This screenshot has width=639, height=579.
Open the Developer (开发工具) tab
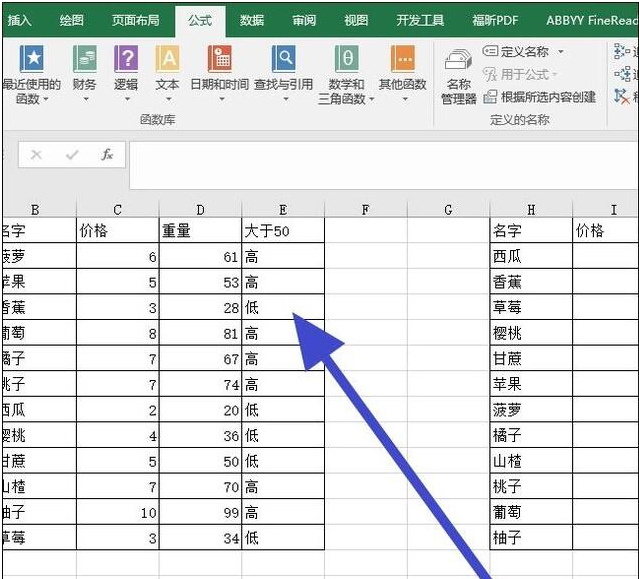click(x=420, y=20)
